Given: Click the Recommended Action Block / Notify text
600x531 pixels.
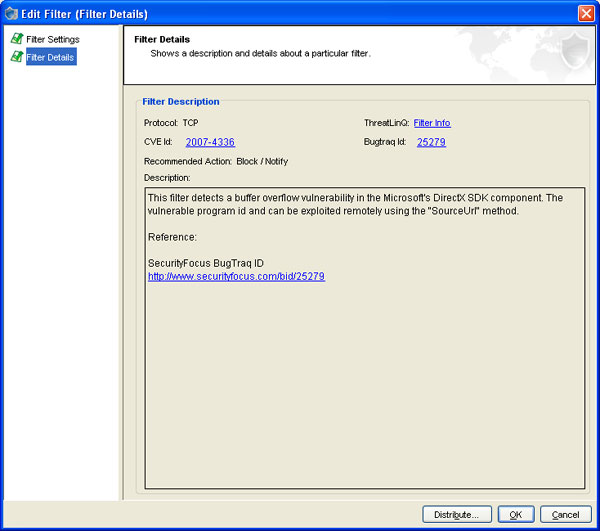Looking at the screenshot, I should [262, 161].
